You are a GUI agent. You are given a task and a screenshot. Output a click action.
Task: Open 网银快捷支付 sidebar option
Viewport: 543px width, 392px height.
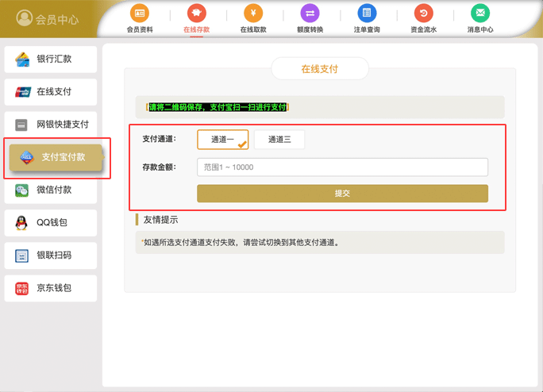(51, 125)
